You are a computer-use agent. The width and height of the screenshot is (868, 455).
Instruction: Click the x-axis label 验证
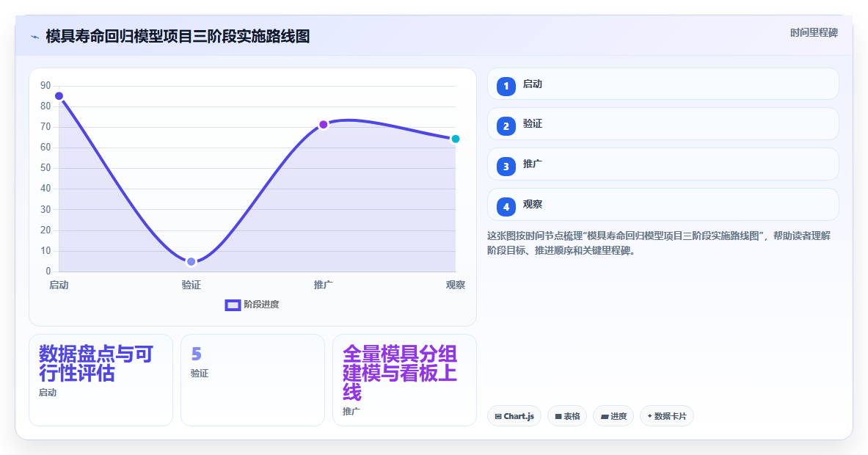[191, 285]
